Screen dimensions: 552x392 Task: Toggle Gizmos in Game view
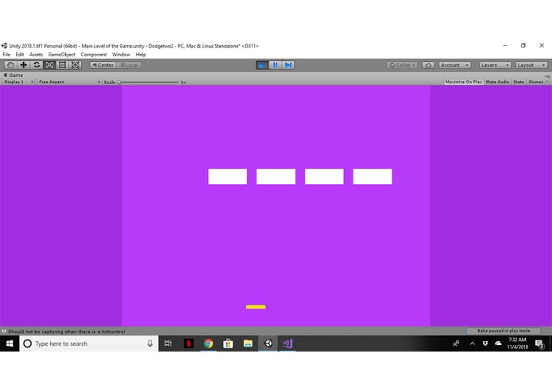pos(535,82)
